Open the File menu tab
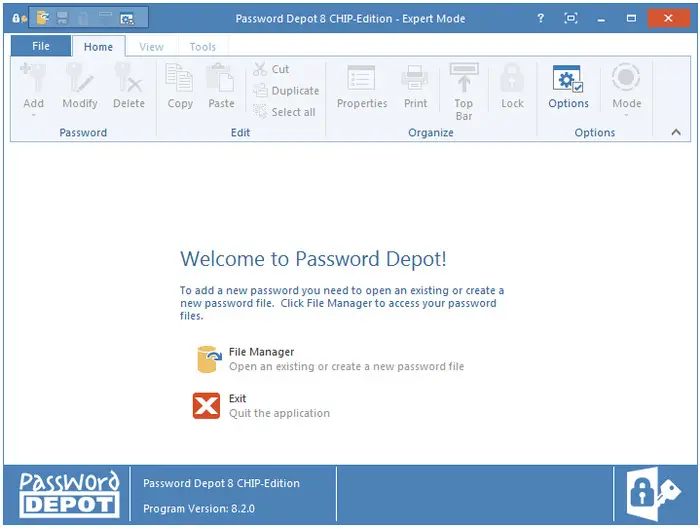Screen dimensions: 700x528 41,46
